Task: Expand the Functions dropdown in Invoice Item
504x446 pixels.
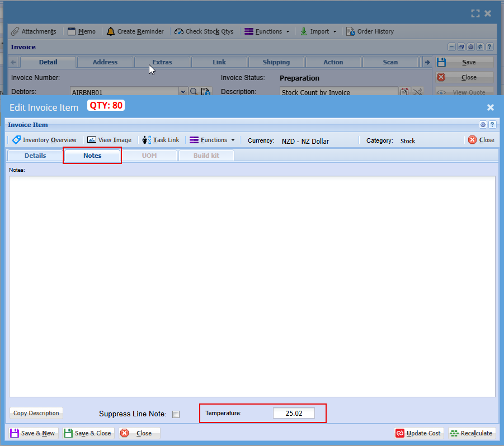Action: pos(213,140)
